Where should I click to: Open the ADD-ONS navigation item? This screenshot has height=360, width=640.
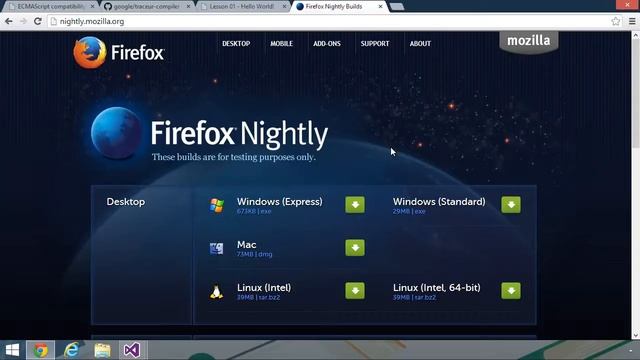pos(327,44)
